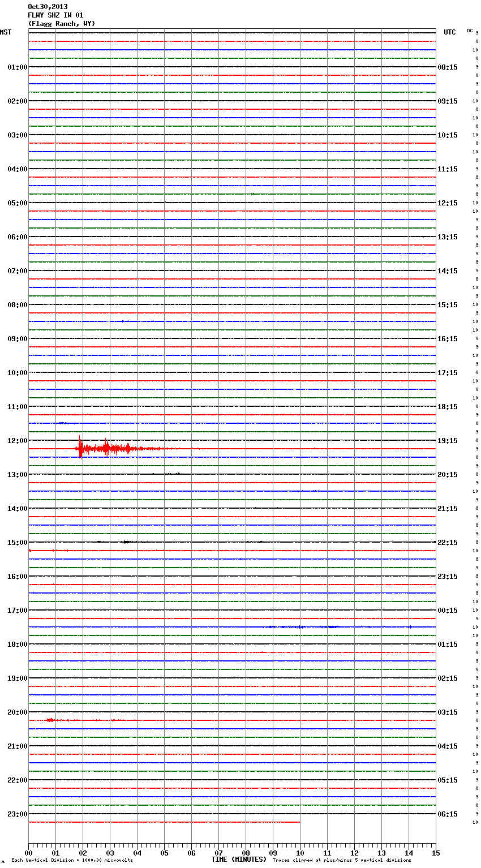The height and width of the screenshot is (868, 481).
Task: Select the 08:00 MST time label
Action: pyautogui.click(x=18, y=304)
